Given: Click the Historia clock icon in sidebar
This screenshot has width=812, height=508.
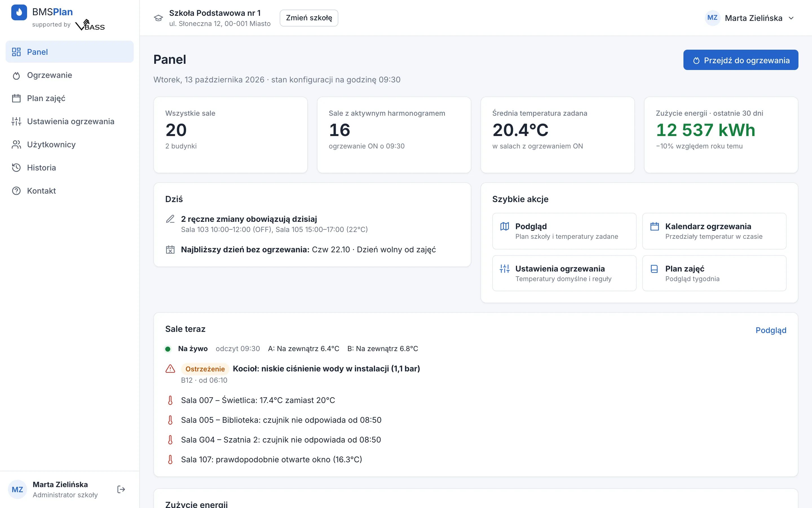Looking at the screenshot, I should click(16, 168).
